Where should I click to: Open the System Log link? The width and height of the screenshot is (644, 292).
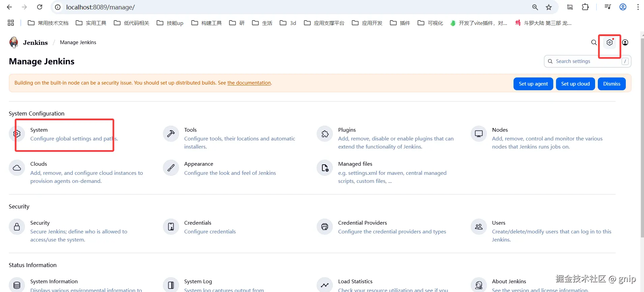tap(198, 282)
